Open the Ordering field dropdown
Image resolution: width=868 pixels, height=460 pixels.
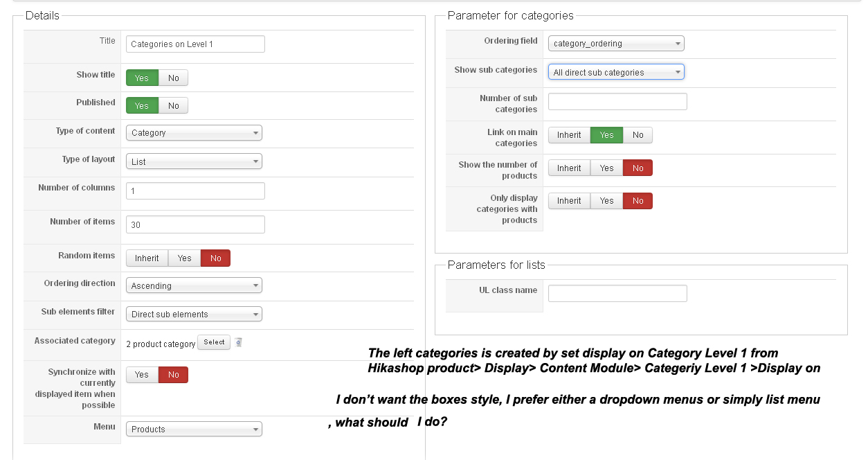(616, 44)
